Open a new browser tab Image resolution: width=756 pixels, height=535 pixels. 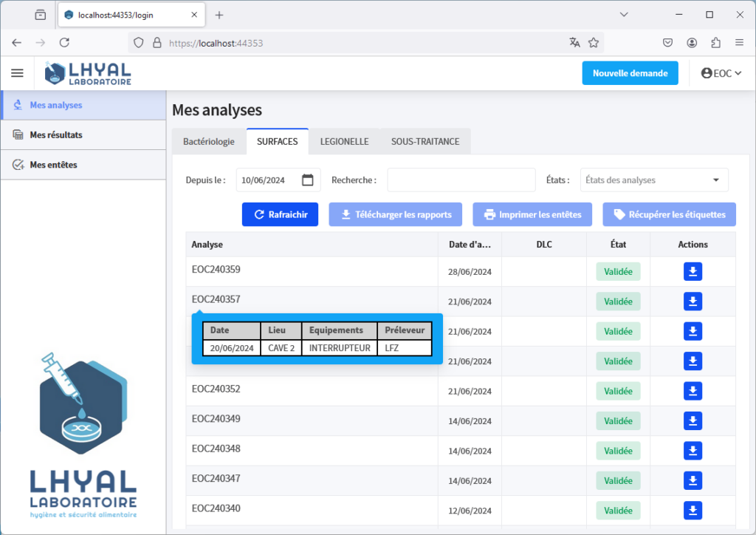(x=219, y=15)
